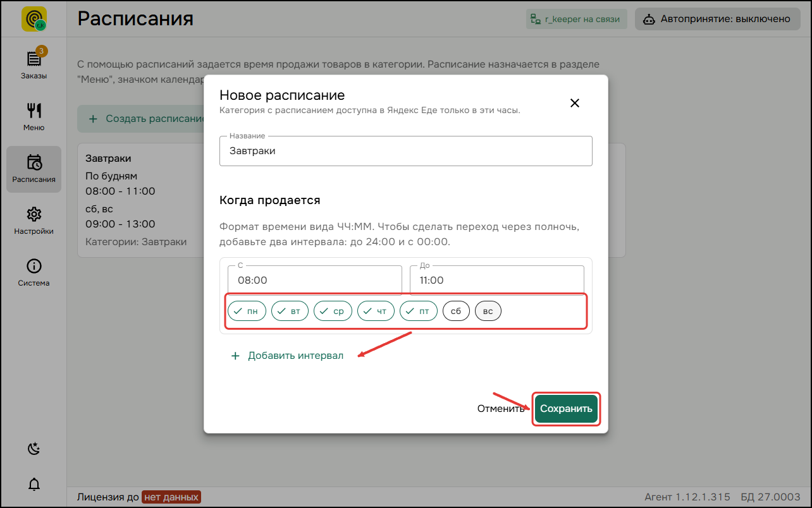Close the Новое расписание dialog

[575, 103]
